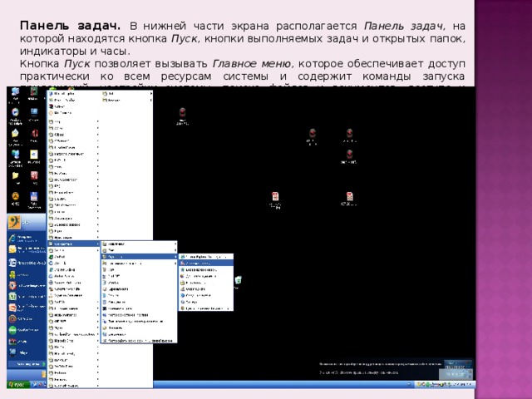Open the yellow folder icon on the desktop

pyautogui.click(x=16, y=177)
